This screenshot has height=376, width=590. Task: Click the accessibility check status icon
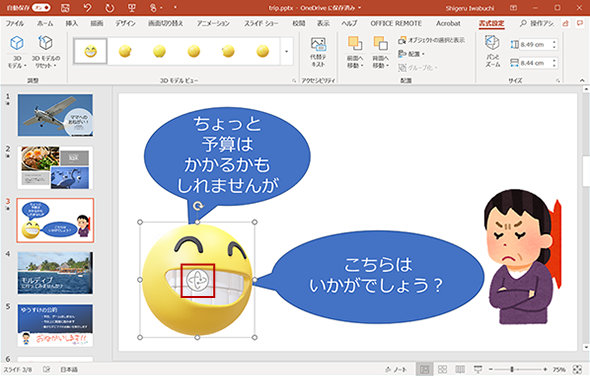coord(47,370)
